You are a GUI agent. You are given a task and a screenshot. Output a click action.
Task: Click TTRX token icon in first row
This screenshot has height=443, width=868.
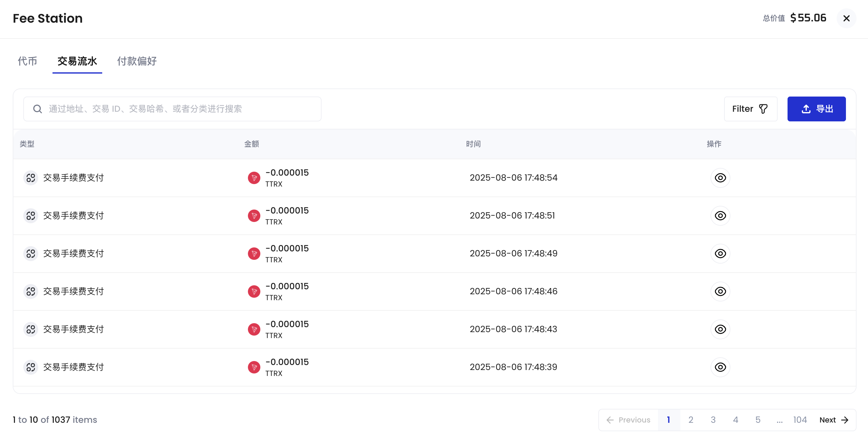coord(254,178)
